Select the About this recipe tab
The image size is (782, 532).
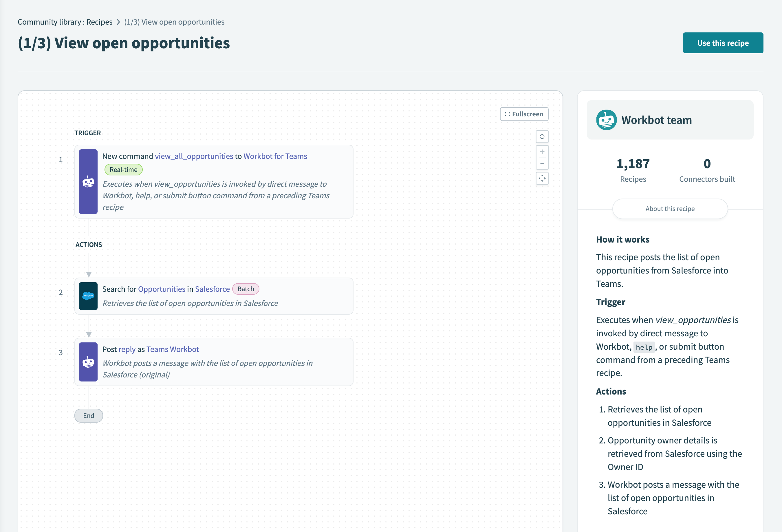click(x=670, y=209)
